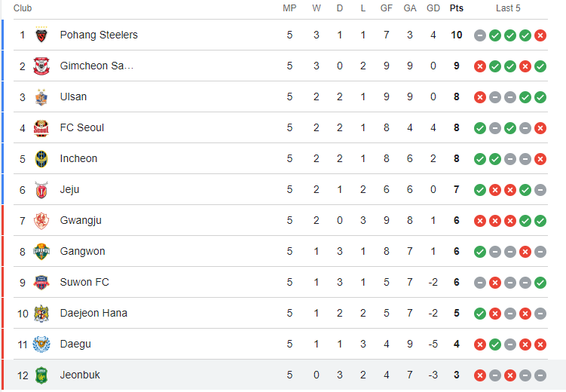Click the Gimcheon Sangmu club logo
566x392 pixels.
coord(41,66)
